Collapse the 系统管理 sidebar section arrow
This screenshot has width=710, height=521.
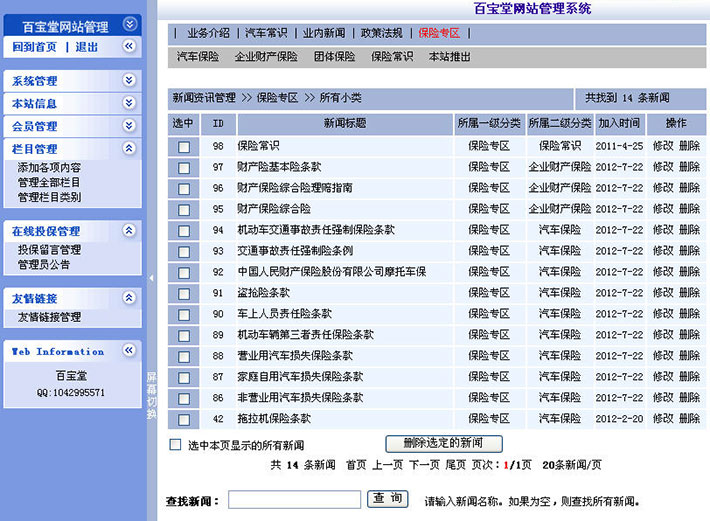[128, 80]
